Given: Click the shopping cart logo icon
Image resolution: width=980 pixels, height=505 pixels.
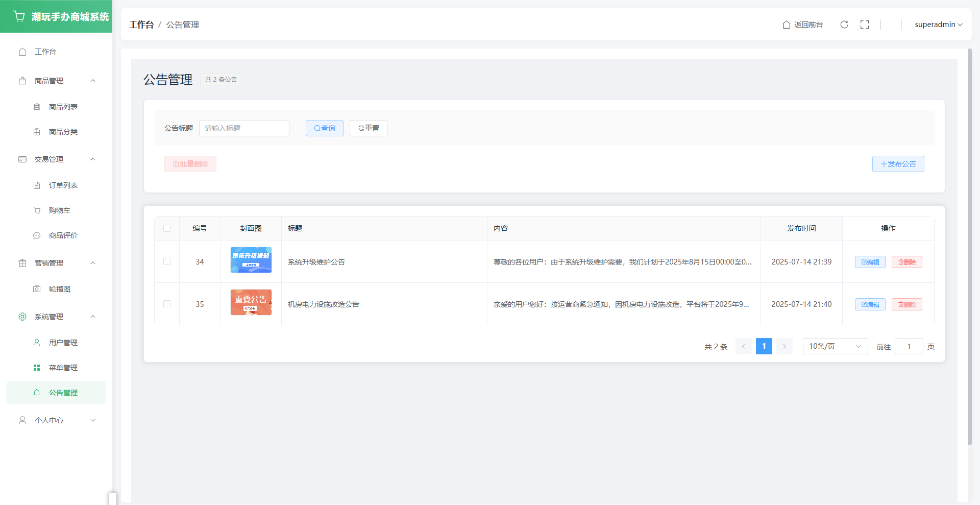Looking at the screenshot, I should tap(19, 16).
